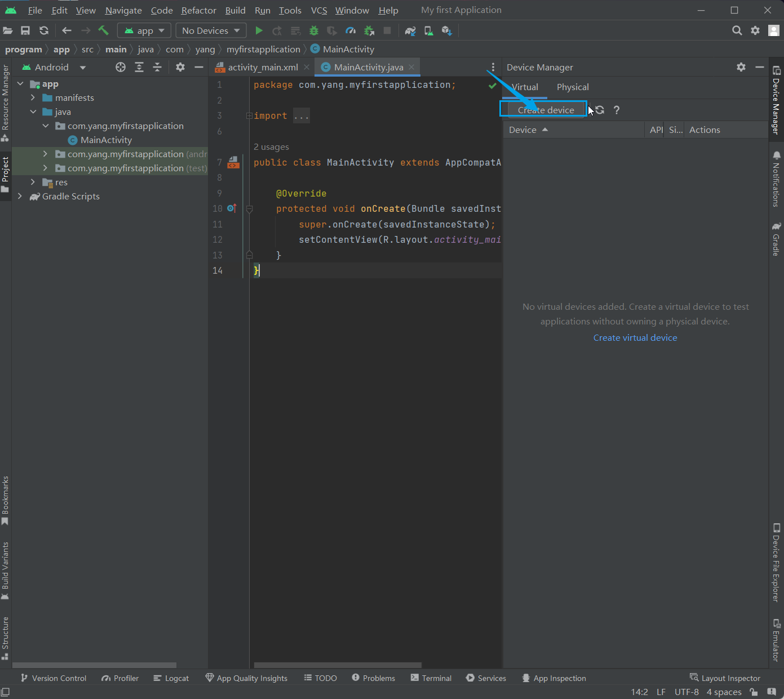Toggle the Notifications side panel

point(777,179)
